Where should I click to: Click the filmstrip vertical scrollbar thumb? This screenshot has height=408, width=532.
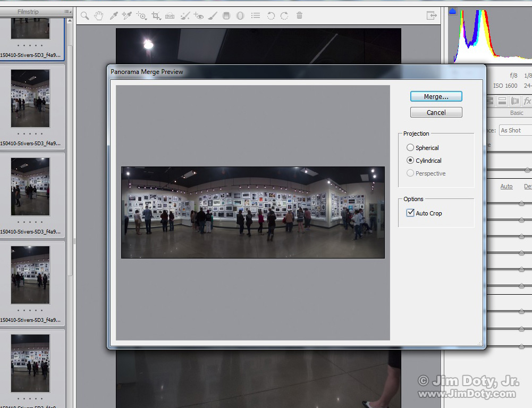(x=70, y=160)
